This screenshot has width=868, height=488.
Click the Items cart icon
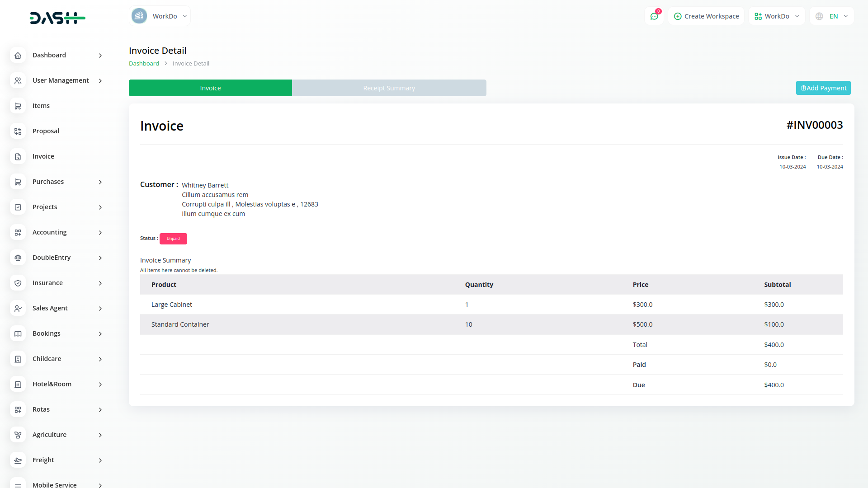pyautogui.click(x=18, y=106)
